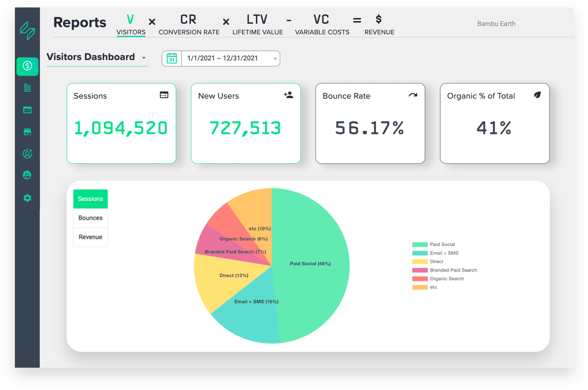Toggle Organic Search legend swatch
Image resolution: width=588 pixels, height=390 pixels.
point(420,279)
